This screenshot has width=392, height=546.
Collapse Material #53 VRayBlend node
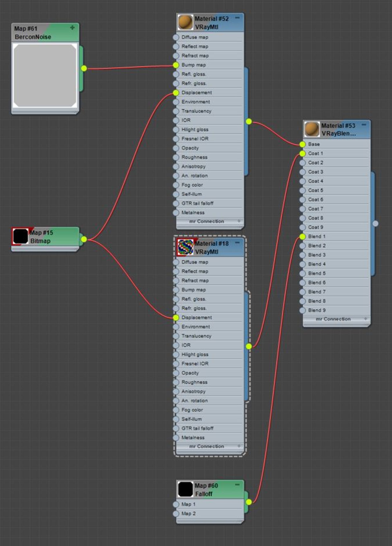coord(364,125)
